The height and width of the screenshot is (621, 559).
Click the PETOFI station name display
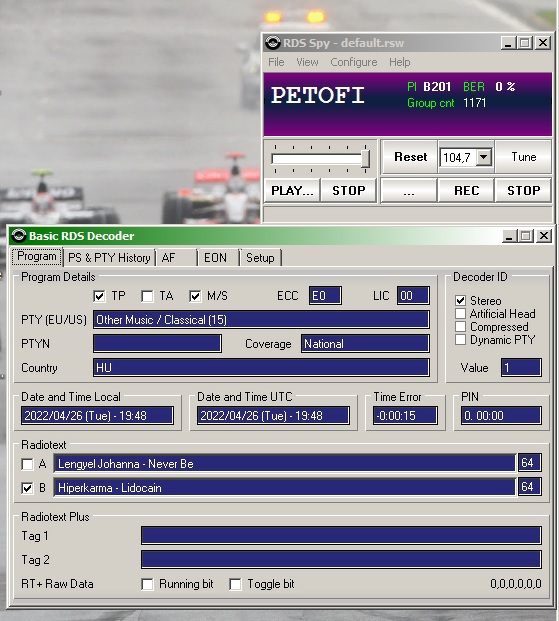pos(317,95)
